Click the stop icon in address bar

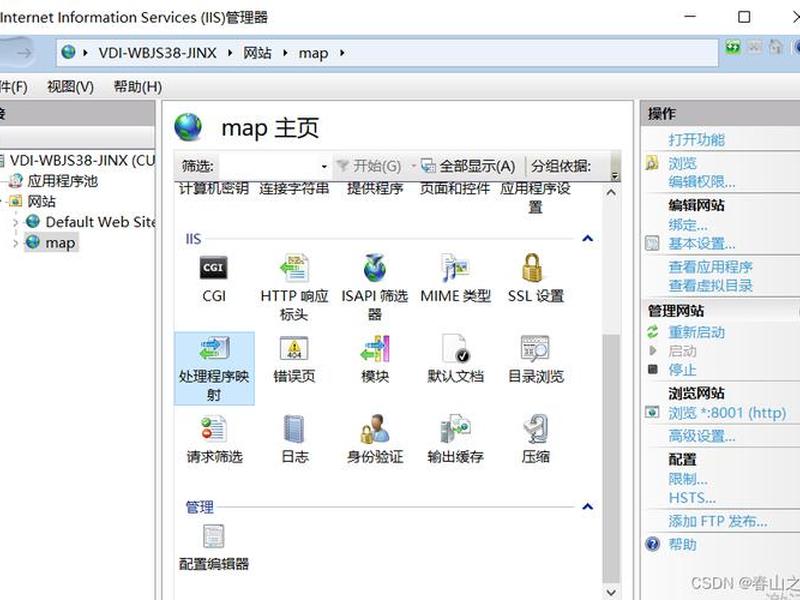(x=755, y=47)
